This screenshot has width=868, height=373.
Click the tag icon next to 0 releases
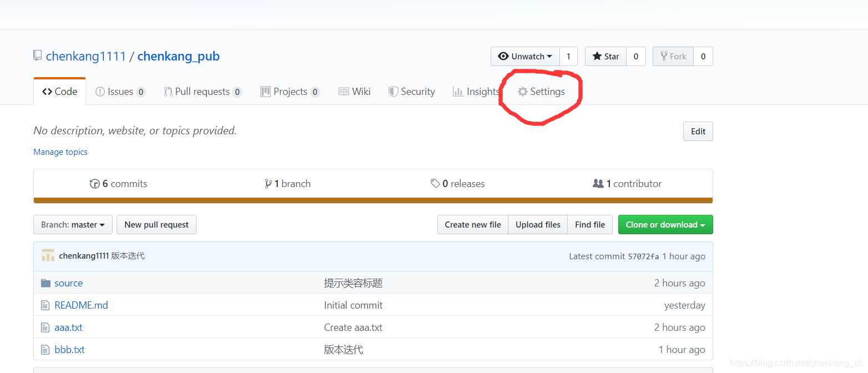tap(436, 183)
